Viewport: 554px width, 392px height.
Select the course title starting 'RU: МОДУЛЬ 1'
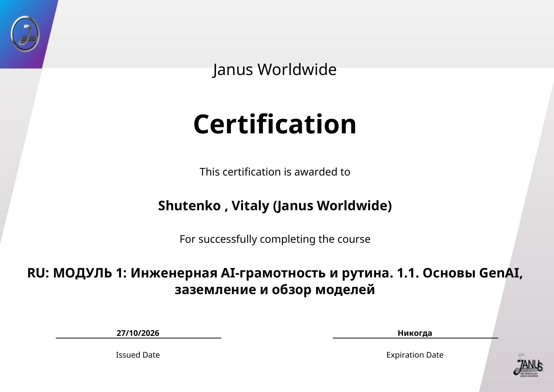pyautogui.click(x=275, y=281)
